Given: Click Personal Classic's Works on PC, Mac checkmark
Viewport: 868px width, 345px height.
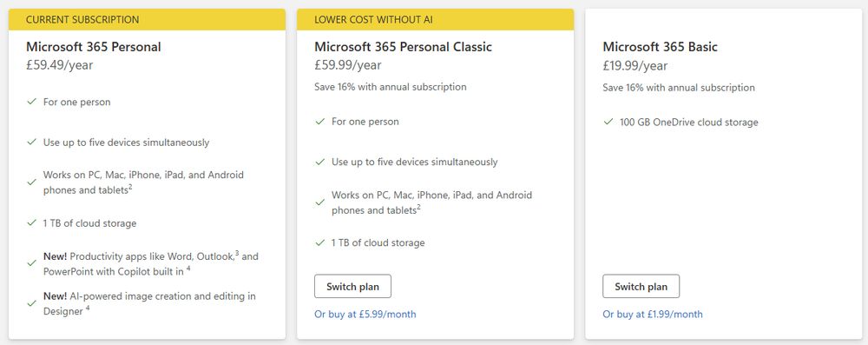Looking at the screenshot, I should [320, 202].
